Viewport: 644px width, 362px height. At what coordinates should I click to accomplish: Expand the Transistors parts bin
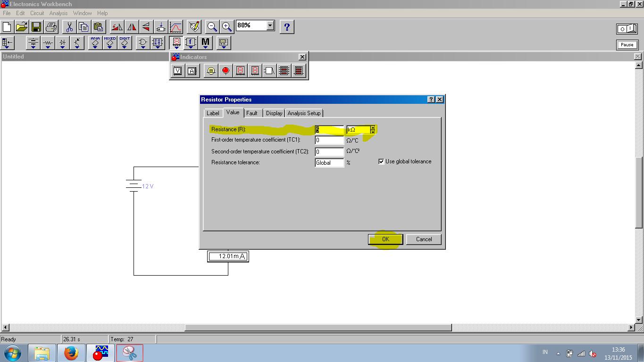coord(77,43)
